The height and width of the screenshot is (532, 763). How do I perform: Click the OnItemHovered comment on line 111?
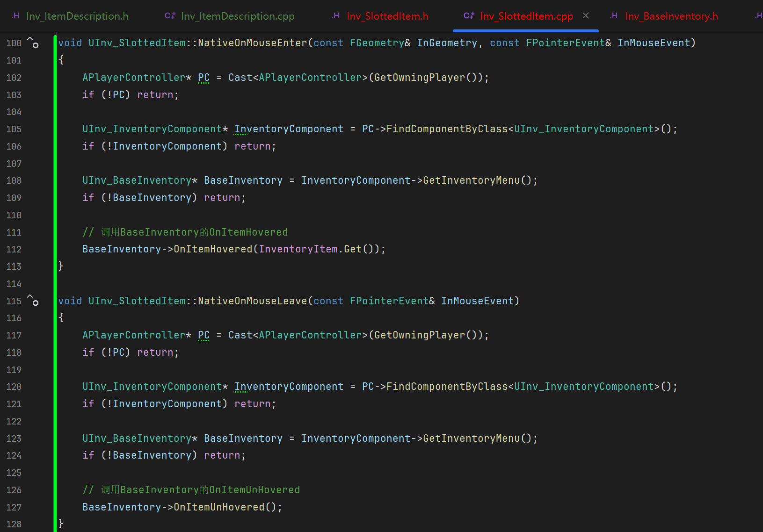click(x=185, y=232)
